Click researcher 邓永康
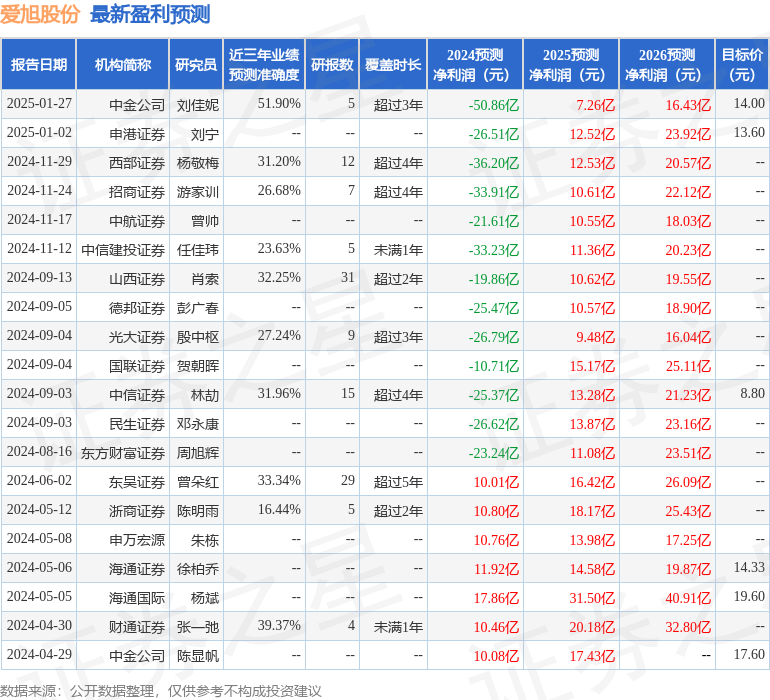This screenshot has width=770, height=700. coord(198,423)
